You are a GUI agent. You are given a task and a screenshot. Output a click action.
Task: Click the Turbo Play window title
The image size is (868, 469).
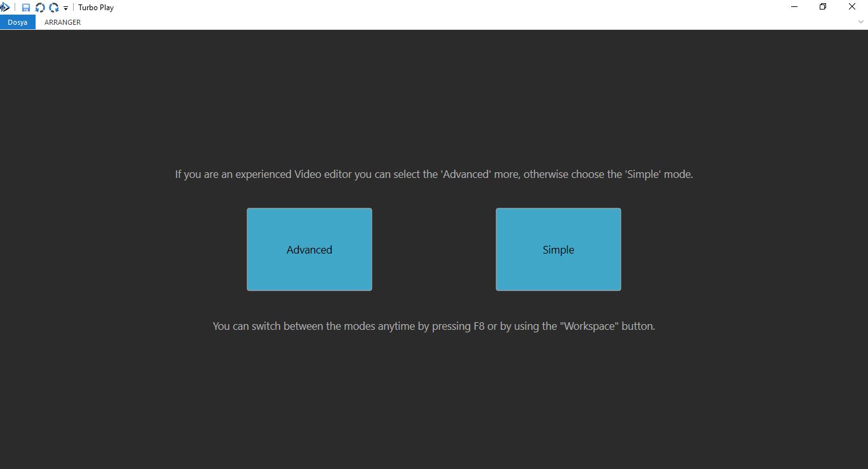96,8
